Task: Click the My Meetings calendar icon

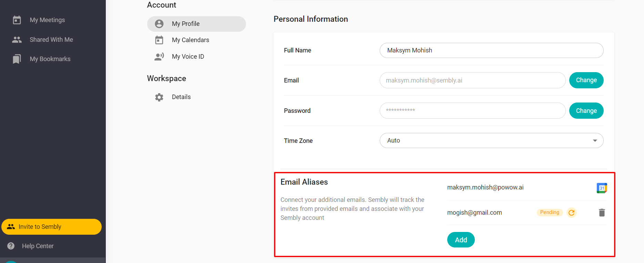Action: [17, 20]
